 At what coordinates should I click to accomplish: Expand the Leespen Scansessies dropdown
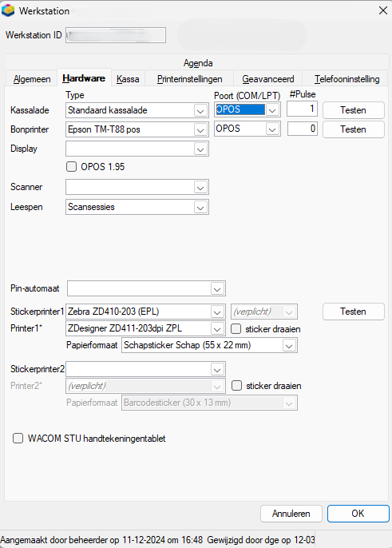(x=200, y=208)
